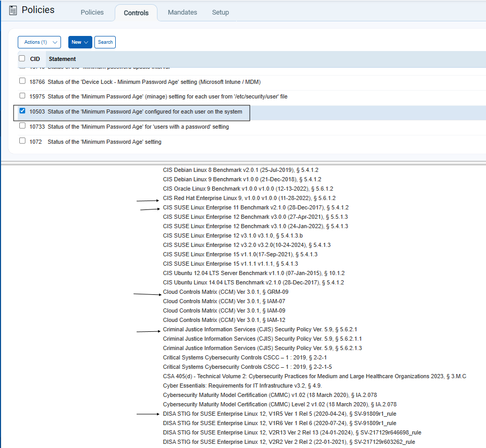The height and width of the screenshot is (448, 486).
Task: Click CIS Debian Linux 8 Benchmark v2.0.1 entry
Action: (x=240, y=170)
